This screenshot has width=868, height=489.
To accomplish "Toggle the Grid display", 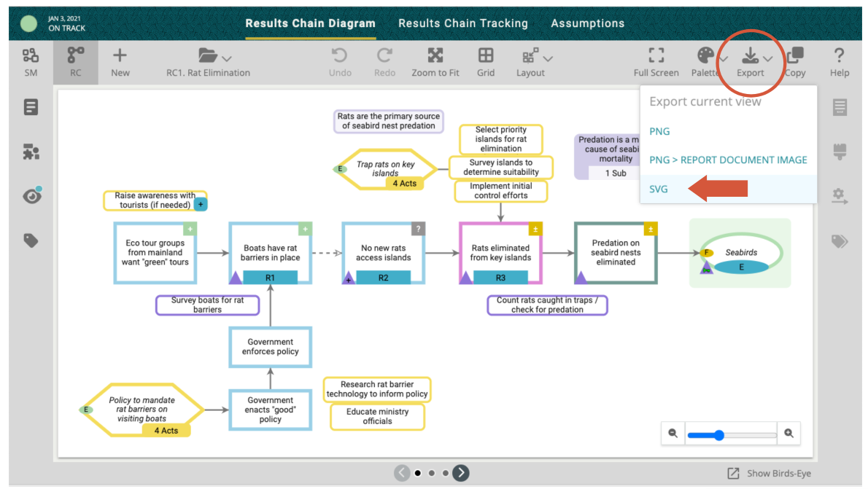I will [x=486, y=61].
